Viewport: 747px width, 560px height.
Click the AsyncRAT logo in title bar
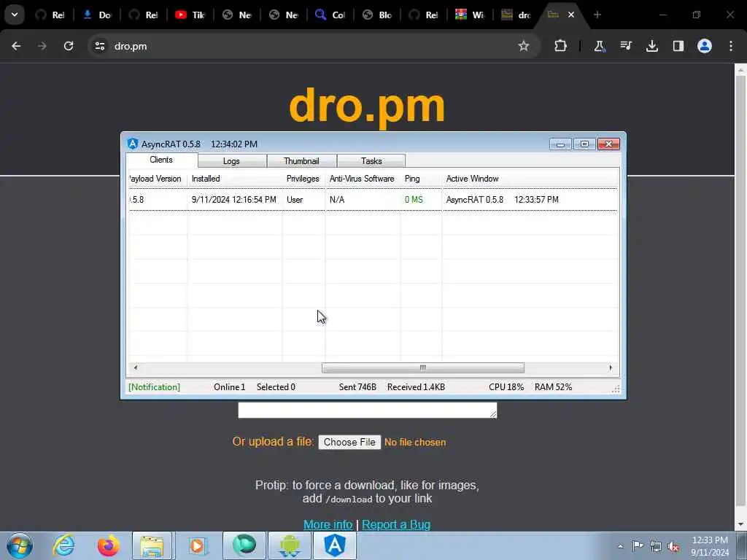pos(133,144)
